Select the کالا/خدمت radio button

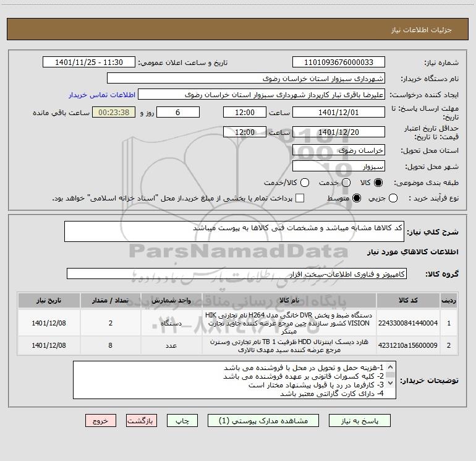[x=305, y=183]
